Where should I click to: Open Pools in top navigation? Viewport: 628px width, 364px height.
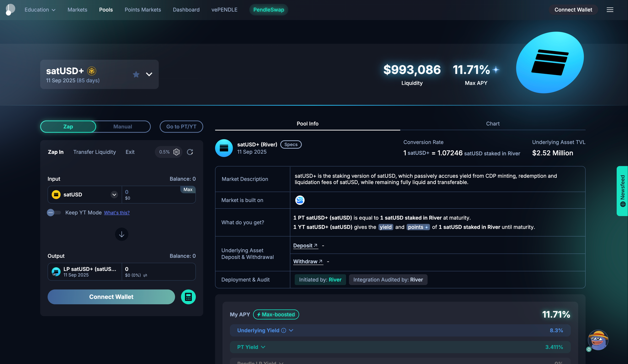point(106,10)
